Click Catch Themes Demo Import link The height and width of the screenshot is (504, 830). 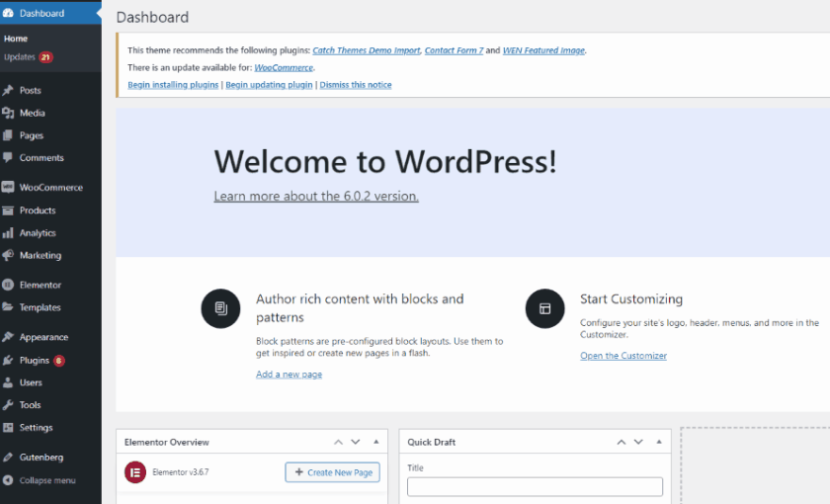coord(367,50)
